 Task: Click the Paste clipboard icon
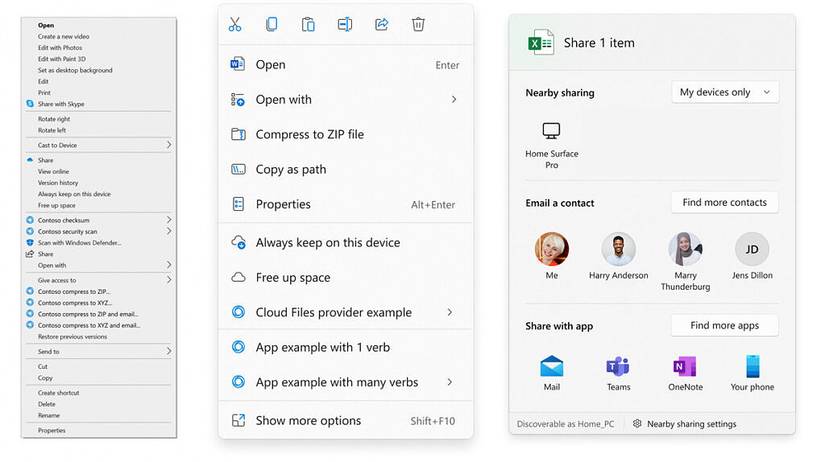click(308, 24)
